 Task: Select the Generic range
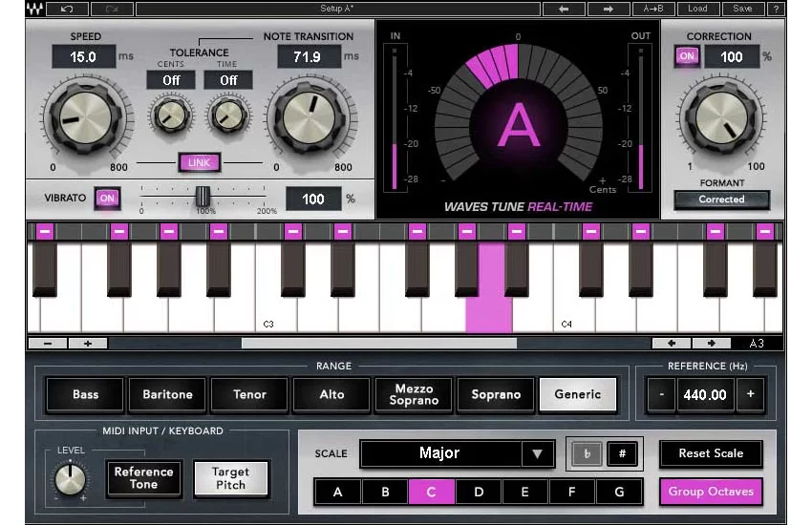click(x=578, y=394)
